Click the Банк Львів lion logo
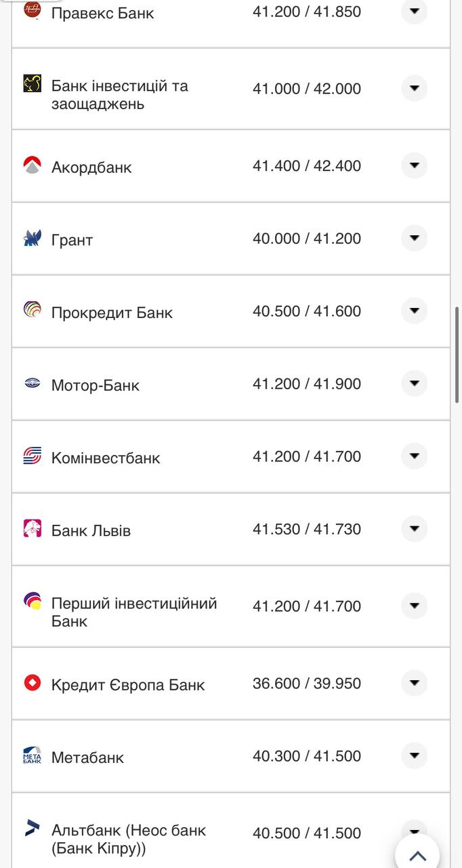Viewport: 462px width, 868px height. [32, 528]
